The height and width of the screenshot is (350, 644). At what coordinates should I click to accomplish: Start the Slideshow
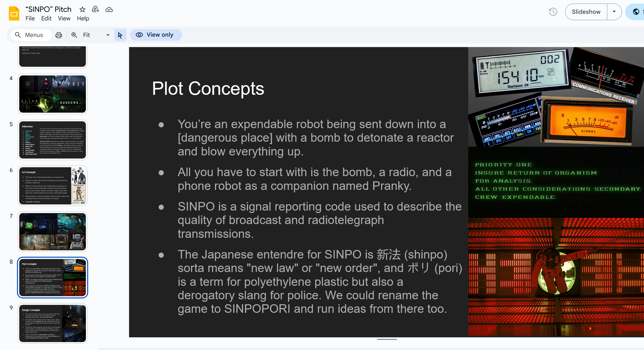586,12
